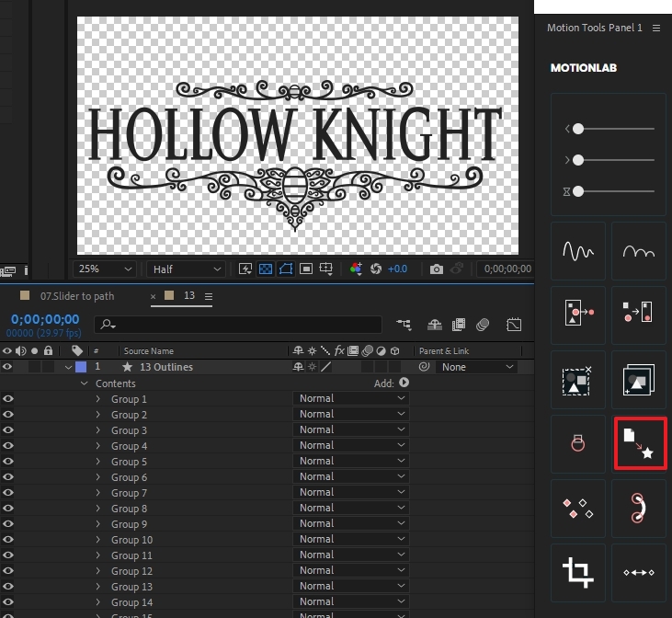Open Group 10 Normal blend mode dropdown
Viewport: 672px width, 618px height.
pos(351,539)
